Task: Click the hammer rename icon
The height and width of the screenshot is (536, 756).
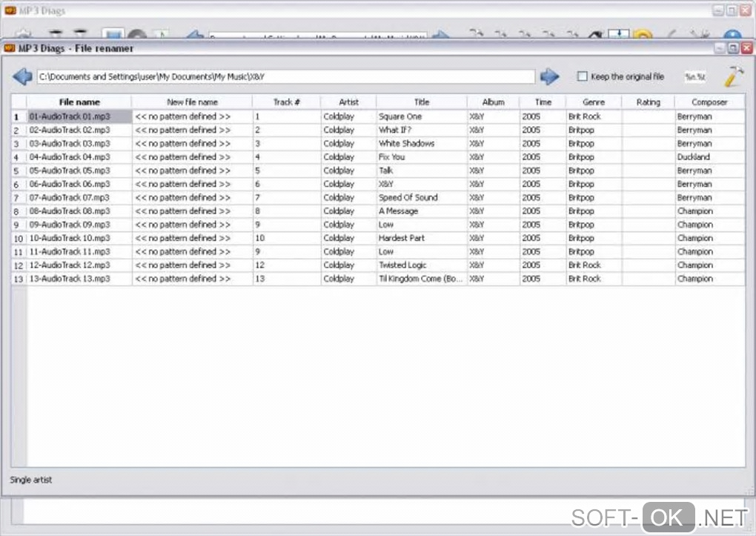Action: (x=734, y=76)
